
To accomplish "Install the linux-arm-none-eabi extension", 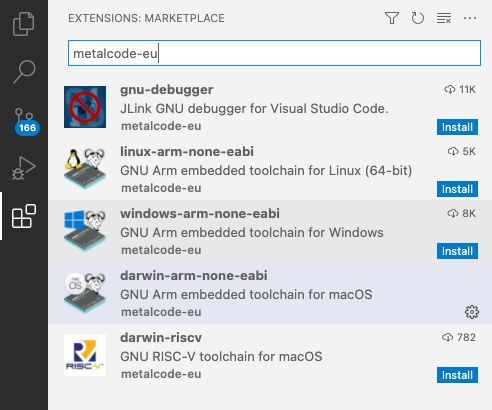I will pos(457,189).
